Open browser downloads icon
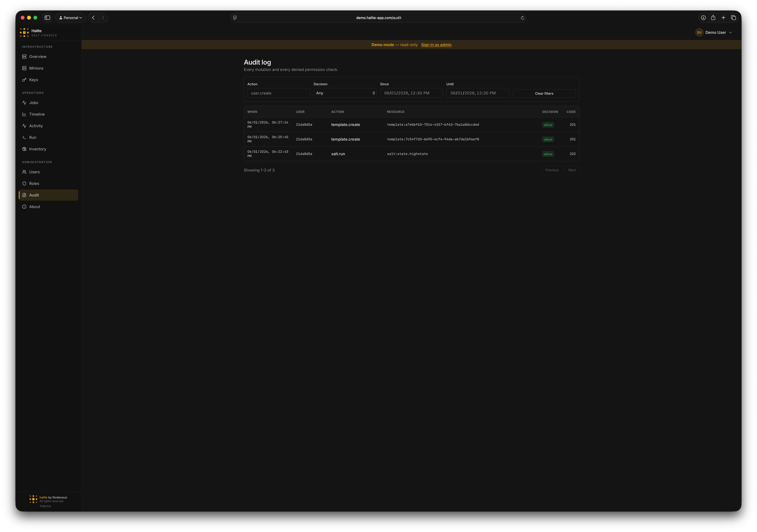Image resolution: width=757 pixels, height=532 pixels. [703, 18]
